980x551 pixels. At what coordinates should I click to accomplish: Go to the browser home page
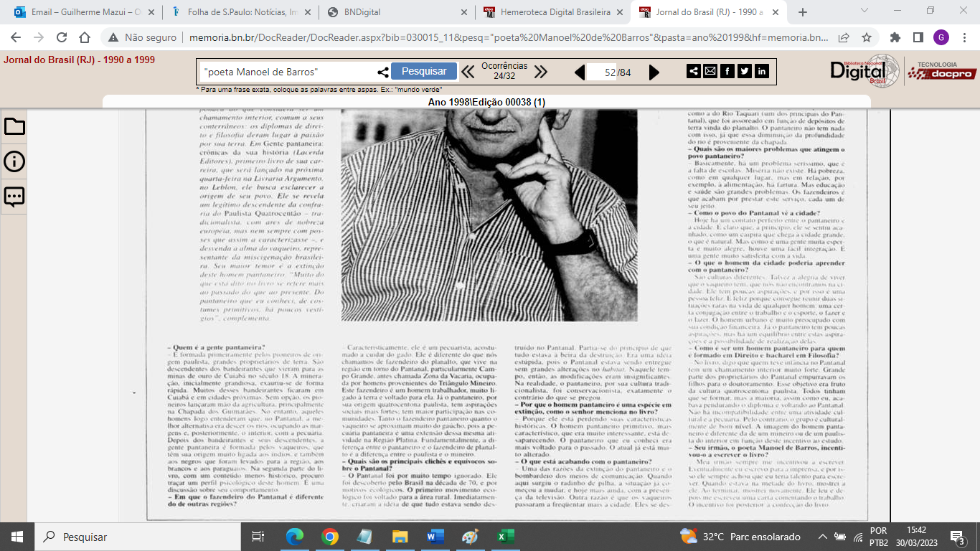click(85, 38)
